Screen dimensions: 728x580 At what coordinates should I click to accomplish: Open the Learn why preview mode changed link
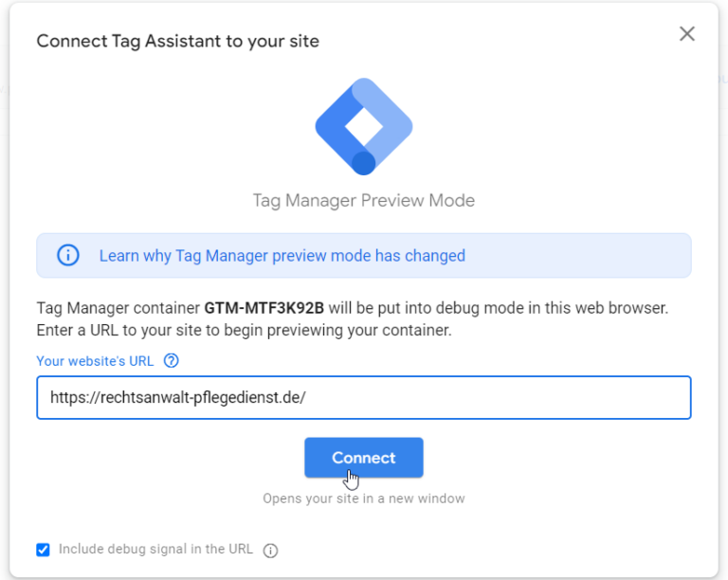282,256
